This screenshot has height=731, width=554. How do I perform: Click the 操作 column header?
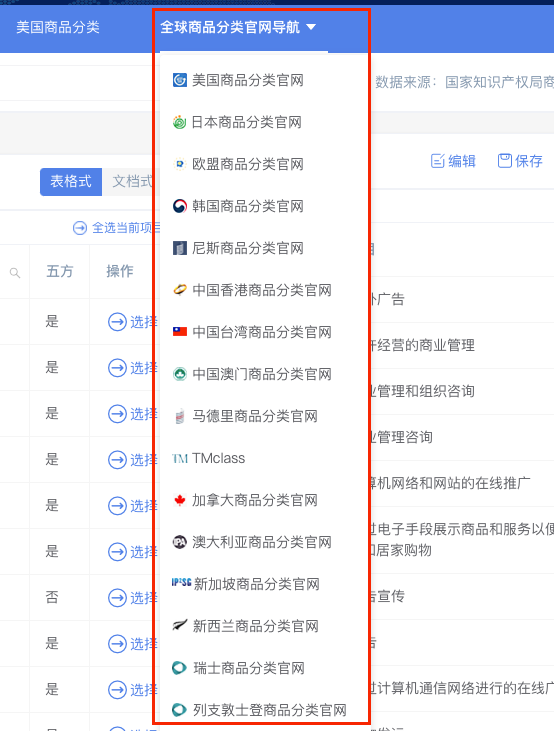click(120, 271)
